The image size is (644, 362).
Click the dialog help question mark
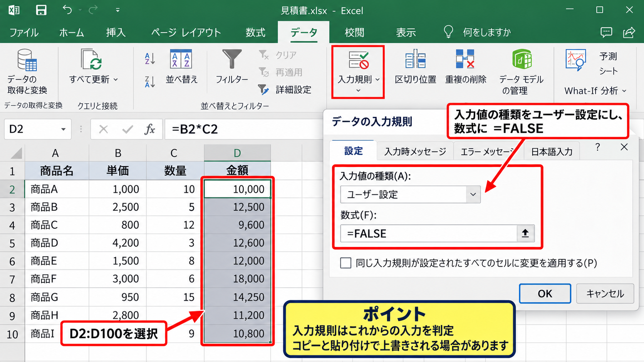597,147
